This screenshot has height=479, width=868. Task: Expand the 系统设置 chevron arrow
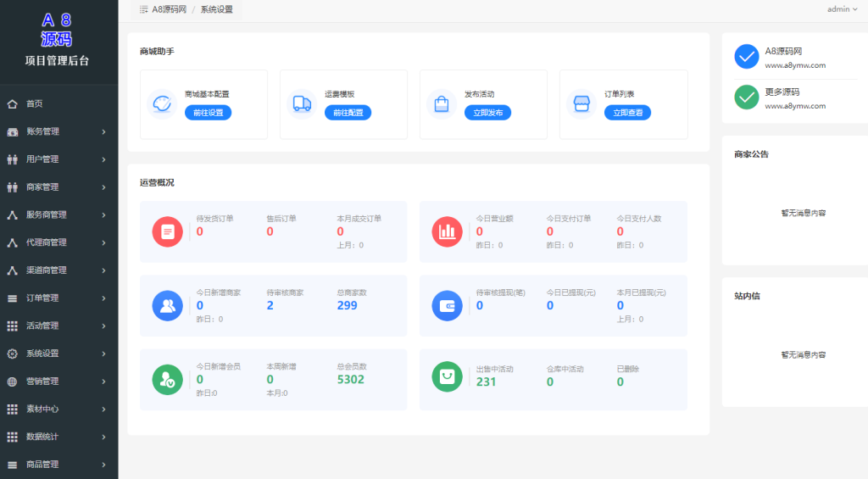coord(103,354)
